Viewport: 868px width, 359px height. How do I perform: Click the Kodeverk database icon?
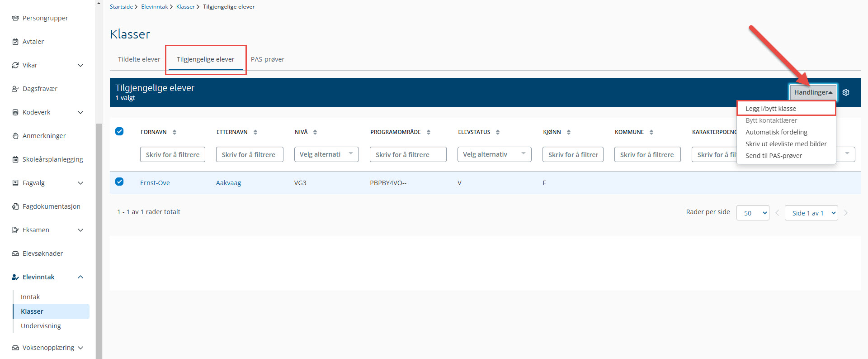15,112
